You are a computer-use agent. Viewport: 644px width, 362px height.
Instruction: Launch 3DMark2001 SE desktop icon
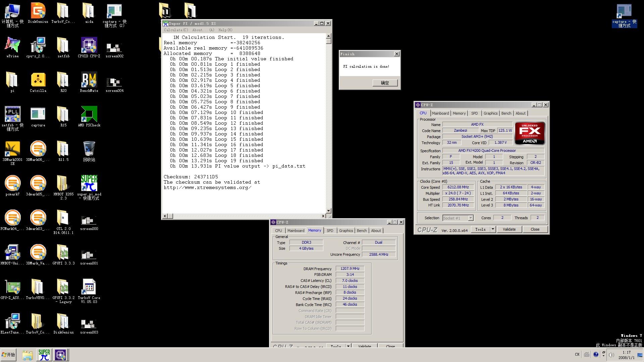(12, 153)
